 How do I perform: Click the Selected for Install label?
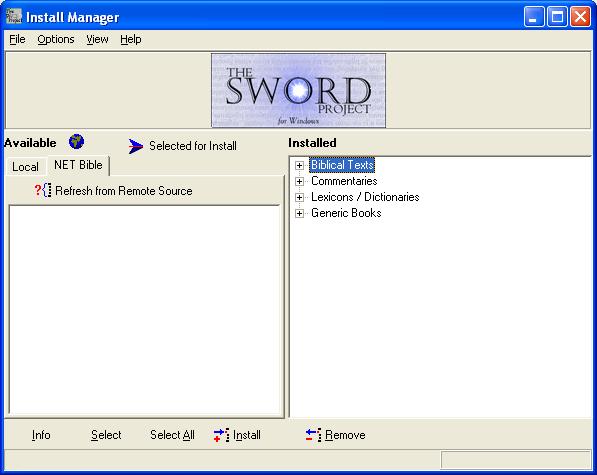click(x=193, y=146)
